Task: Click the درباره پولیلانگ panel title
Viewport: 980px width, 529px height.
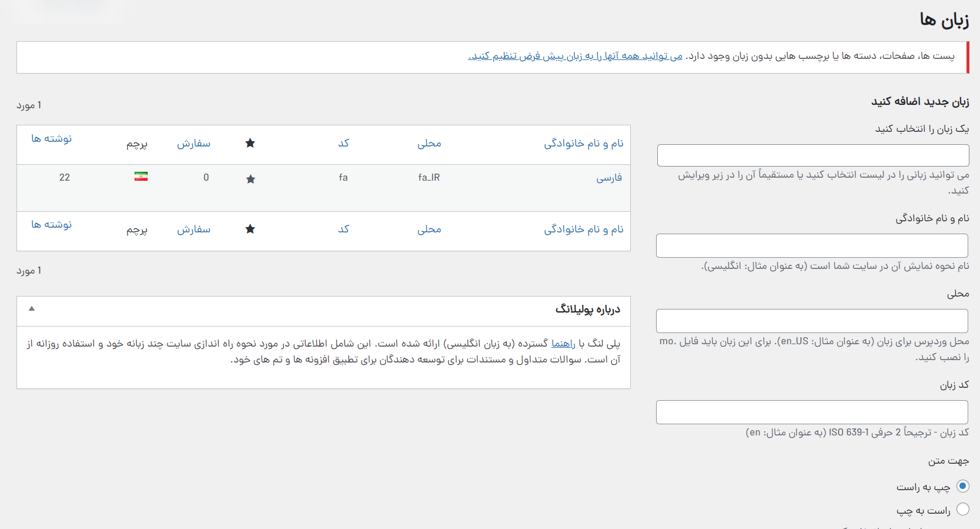Action: [x=587, y=309]
